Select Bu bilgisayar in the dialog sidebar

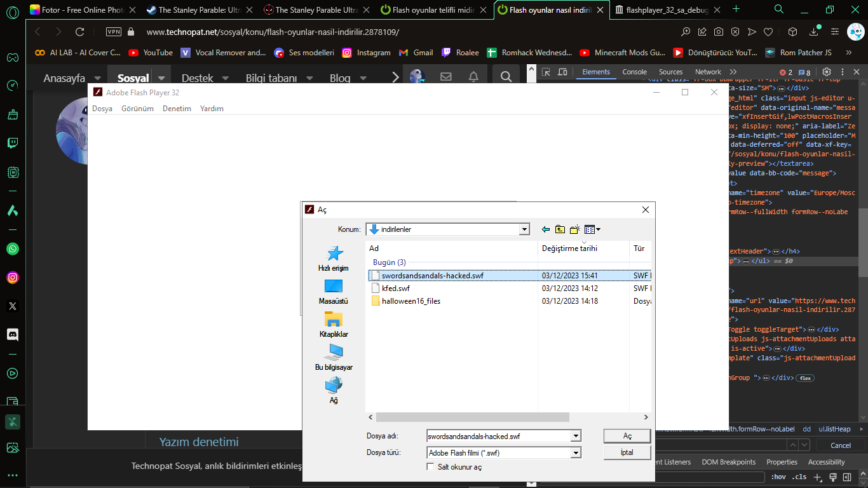pos(334,358)
